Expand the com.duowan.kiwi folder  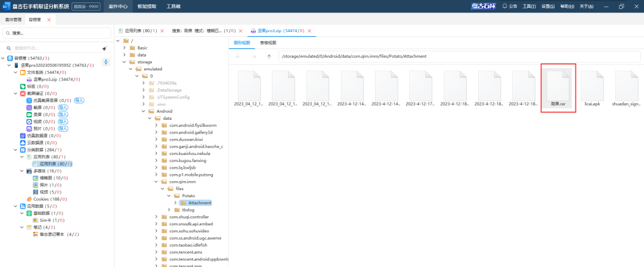pos(156,139)
